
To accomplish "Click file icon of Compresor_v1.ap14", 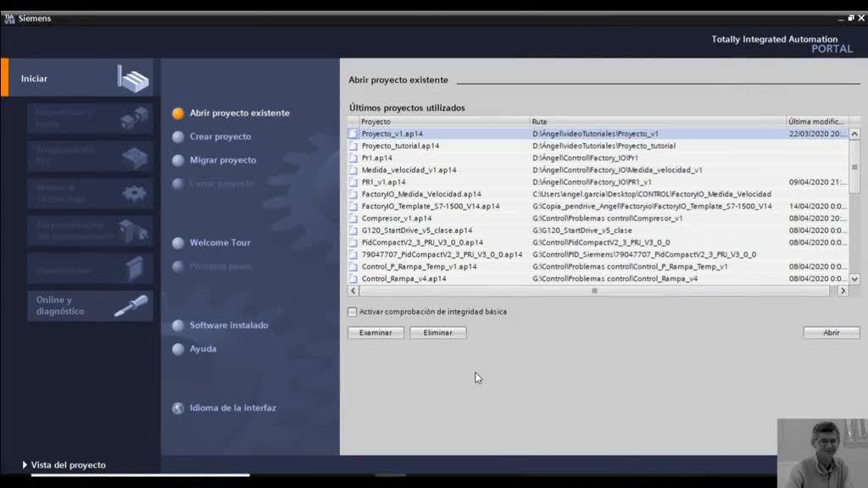I will click(x=353, y=219).
